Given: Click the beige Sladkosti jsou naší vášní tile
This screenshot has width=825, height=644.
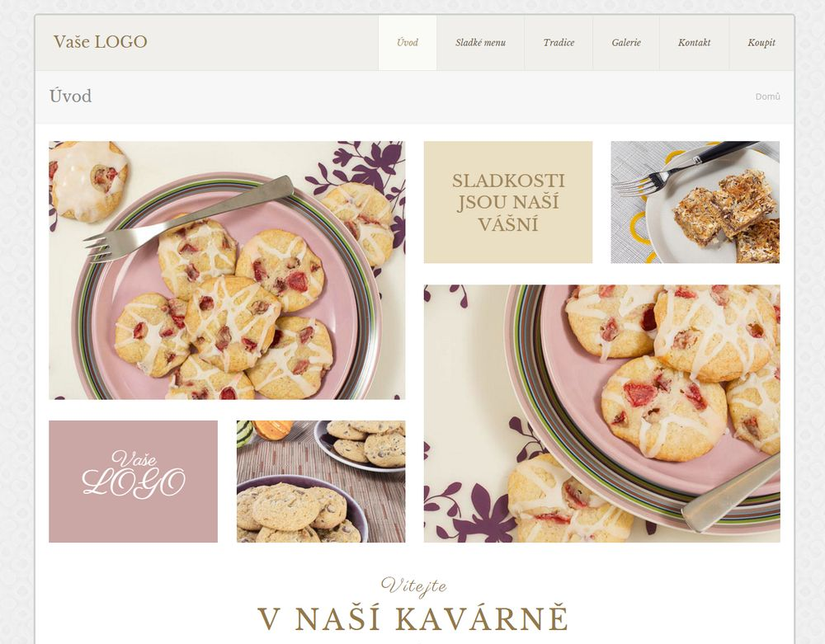Looking at the screenshot, I should tap(507, 202).
